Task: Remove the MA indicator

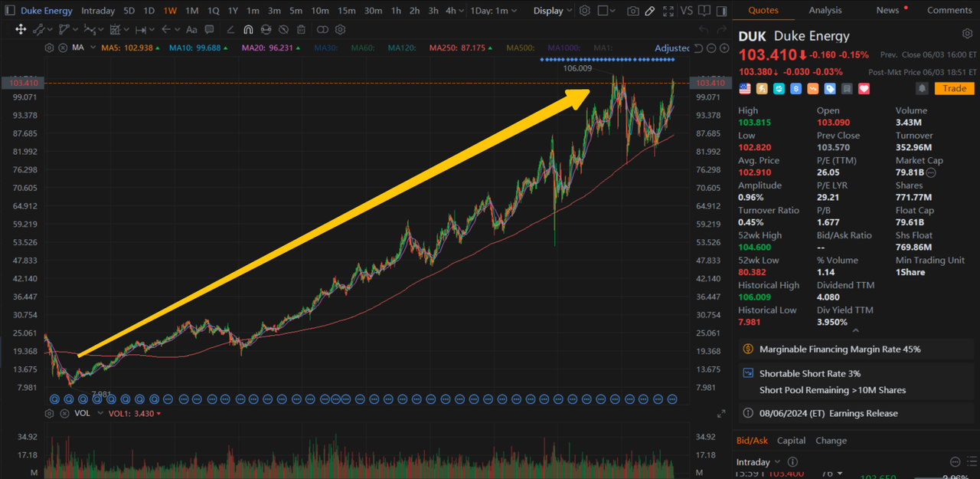Action: point(61,48)
